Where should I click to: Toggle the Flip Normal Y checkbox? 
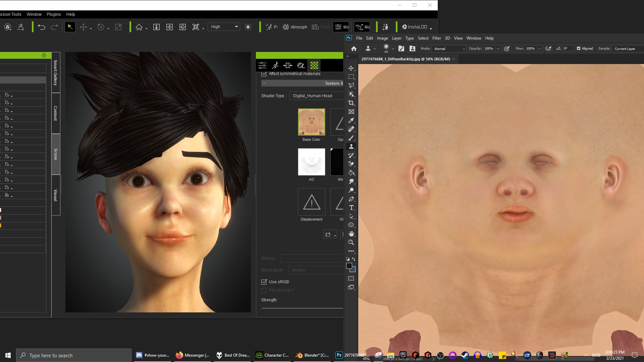click(x=264, y=290)
